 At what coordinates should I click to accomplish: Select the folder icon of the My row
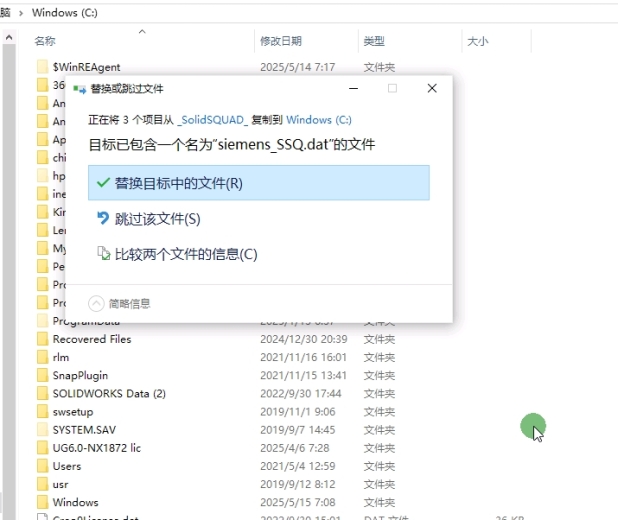click(x=42, y=248)
